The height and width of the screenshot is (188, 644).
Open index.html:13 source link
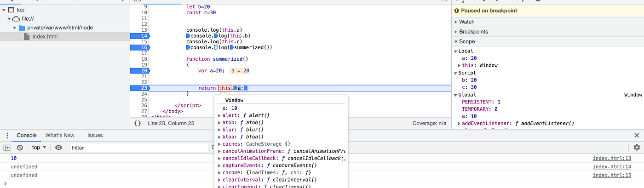pos(612,159)
